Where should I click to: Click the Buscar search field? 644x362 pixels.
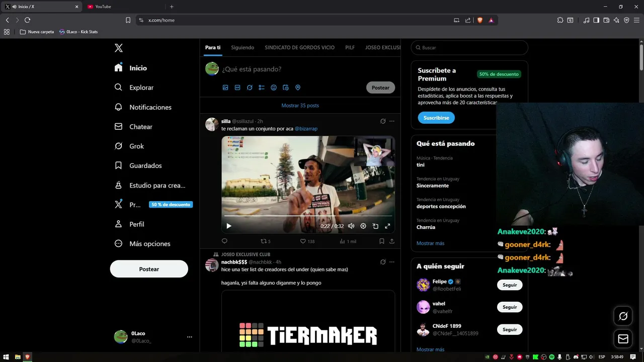point(469,48)
